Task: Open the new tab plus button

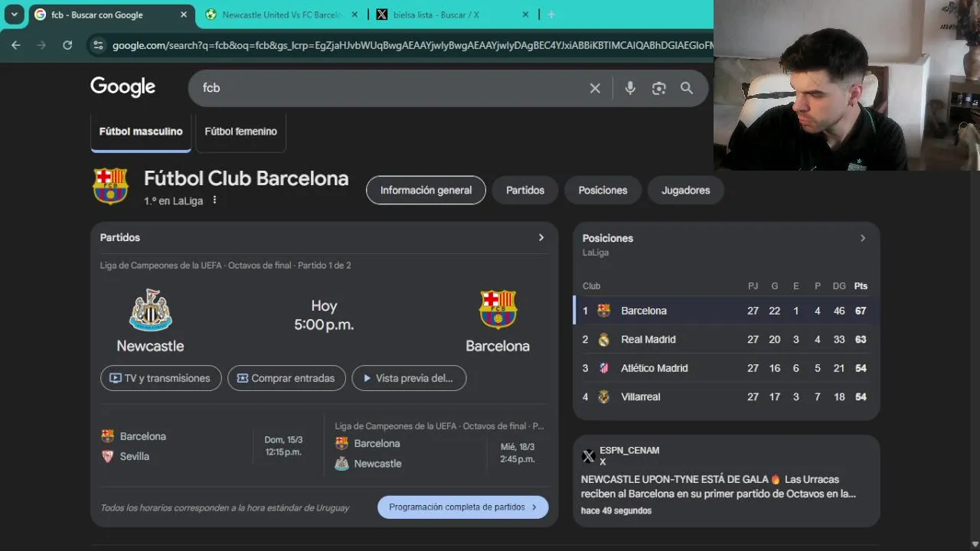Action: pos(550,15)
